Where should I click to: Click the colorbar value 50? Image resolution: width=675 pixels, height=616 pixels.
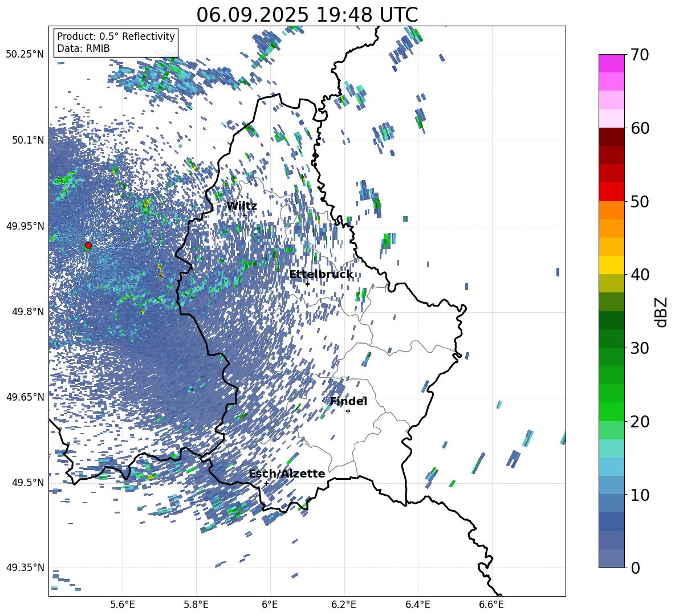click(x=640, y=201)
